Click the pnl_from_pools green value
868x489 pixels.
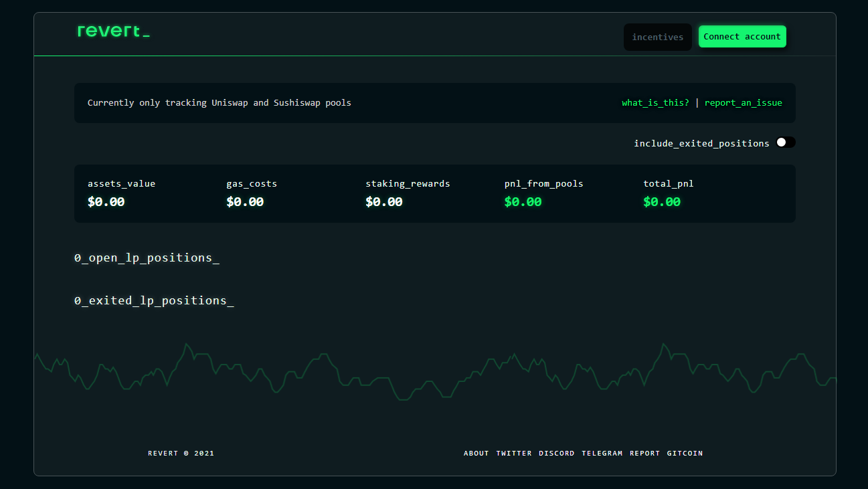point(523,202)
